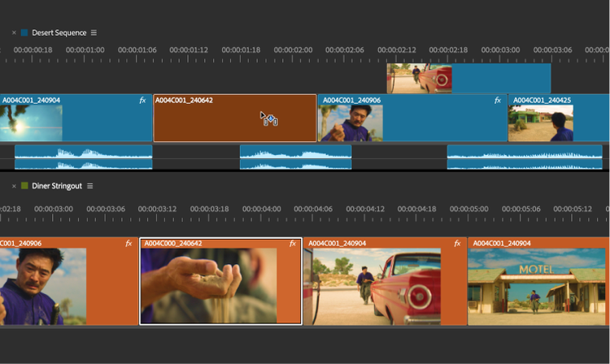Viewport: 610px width, 364px height.
Task: Click diner thumbnail on clip A004C001_240425
Action: click(541, 123)
